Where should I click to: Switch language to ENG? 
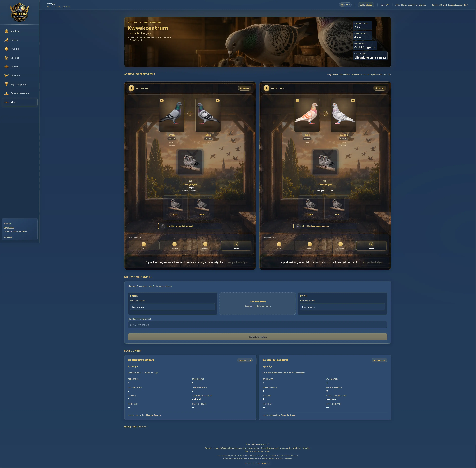click(348, 5)
